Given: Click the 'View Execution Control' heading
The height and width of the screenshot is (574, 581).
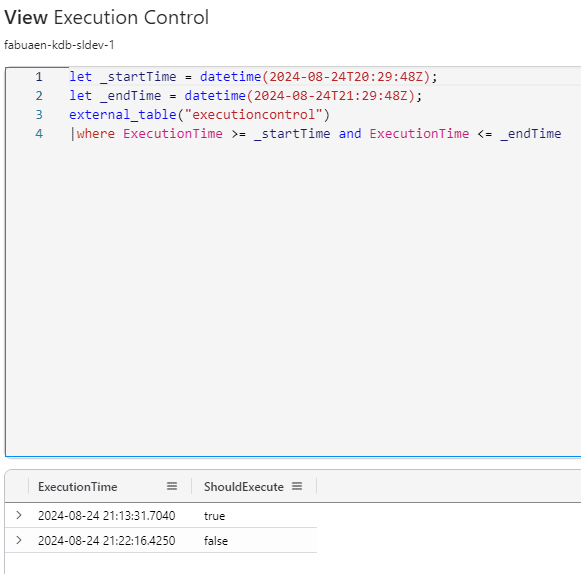Looking at the screenshot, I should [x=107, y=17].
